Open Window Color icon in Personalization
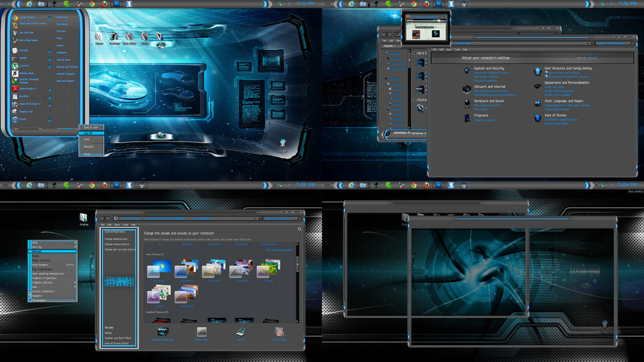The width and height of the screenshot is (644, 362). pyautogui.click(x=201, y=332)
